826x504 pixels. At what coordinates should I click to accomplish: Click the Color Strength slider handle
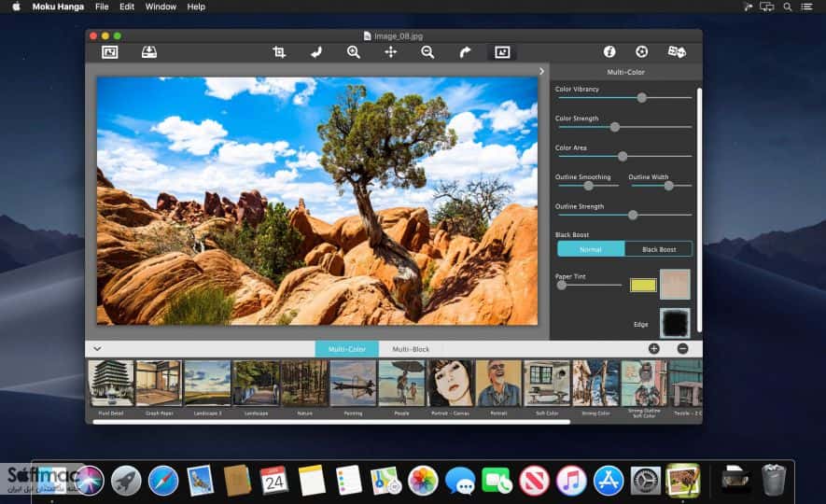pyautogui.click(x=615, y=127)
